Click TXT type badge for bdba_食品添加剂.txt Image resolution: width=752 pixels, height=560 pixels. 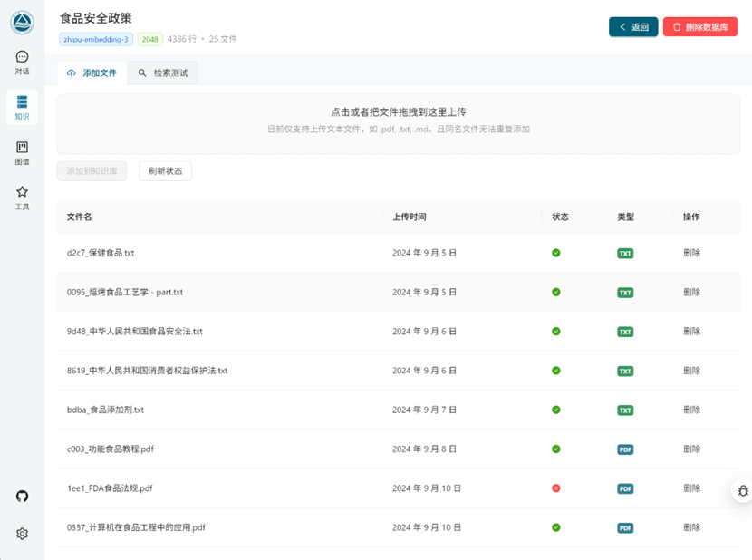click(625, 410)
